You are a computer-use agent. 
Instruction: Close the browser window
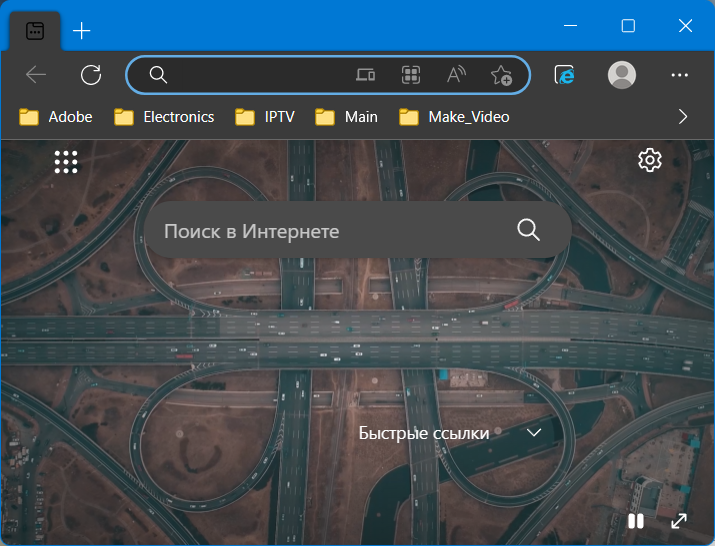(685, 26)
